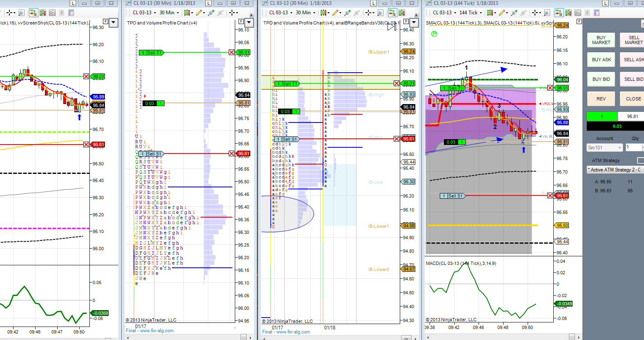Toggle data box in vvScreenShot chart window
The height and width of the screenshot is (340, 644).
coord(43,13)
